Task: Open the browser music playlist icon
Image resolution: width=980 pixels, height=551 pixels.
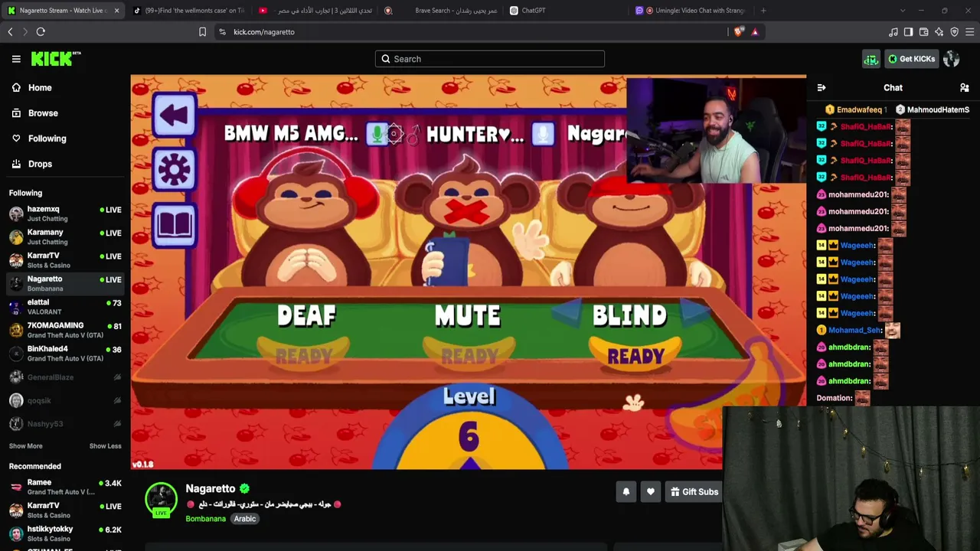Action: click(x=893, y=31)
